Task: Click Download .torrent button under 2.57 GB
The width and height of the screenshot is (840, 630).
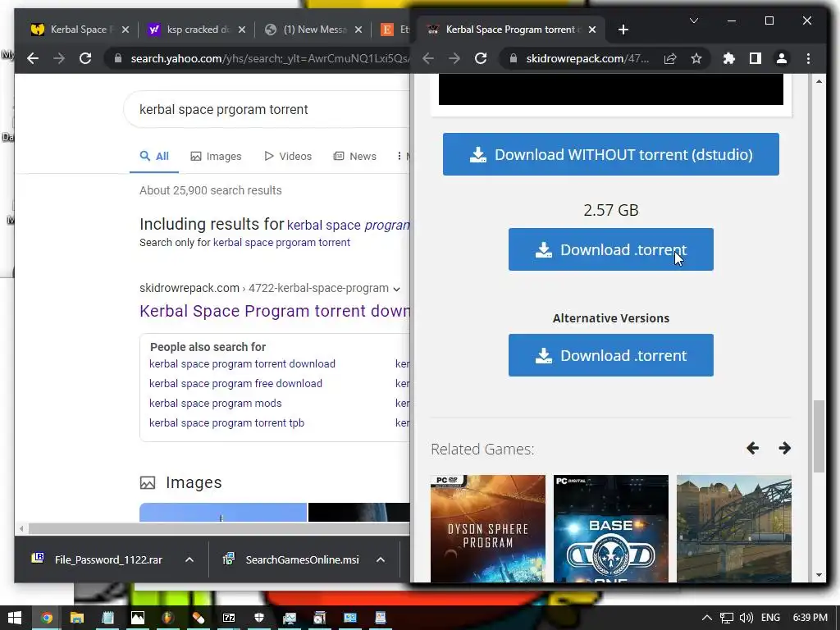Action: (610, 249)
